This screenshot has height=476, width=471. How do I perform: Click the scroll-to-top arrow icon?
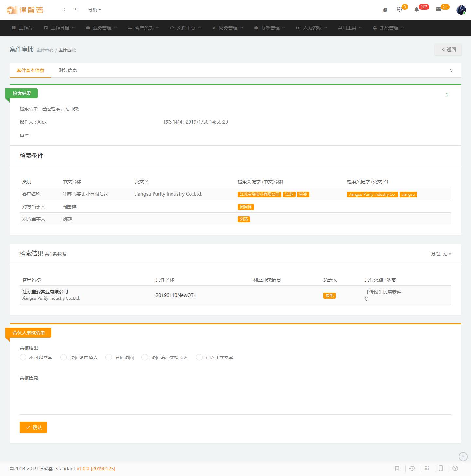[x=463, y=456]
